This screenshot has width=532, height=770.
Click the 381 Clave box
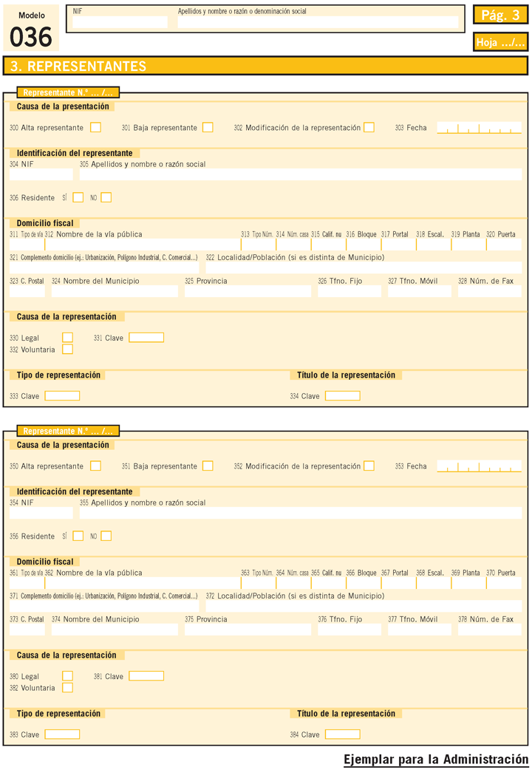[x=146, y=675]
